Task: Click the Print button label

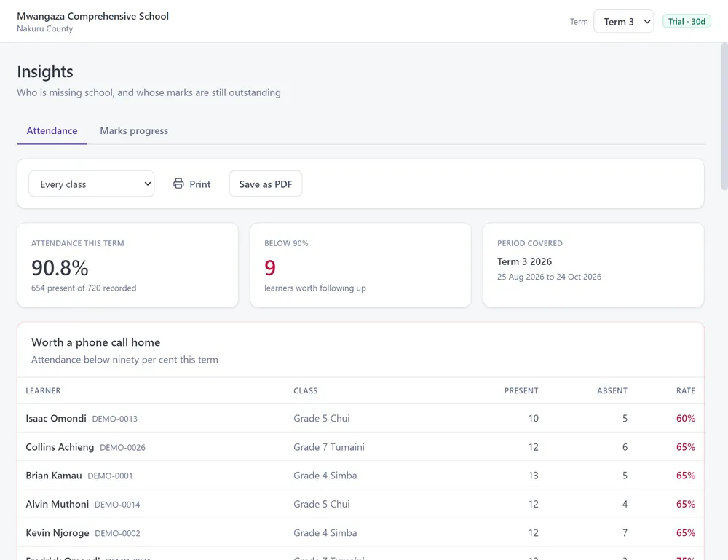Action: pyautogui.click(x=200, y=184)
